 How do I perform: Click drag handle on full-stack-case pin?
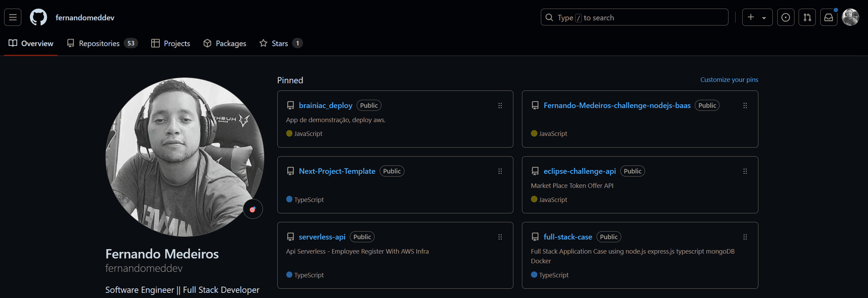(x=745, y=237)
